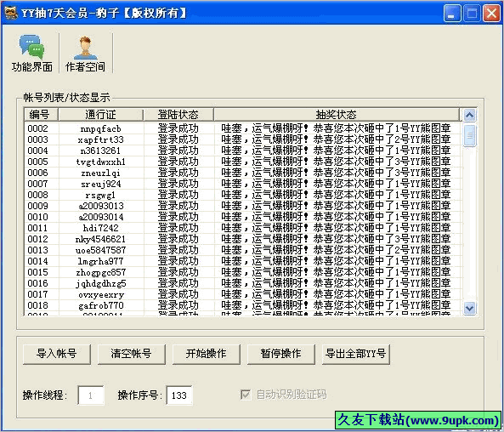
Task: Select account gafrob770
Action: coord(101,305)
